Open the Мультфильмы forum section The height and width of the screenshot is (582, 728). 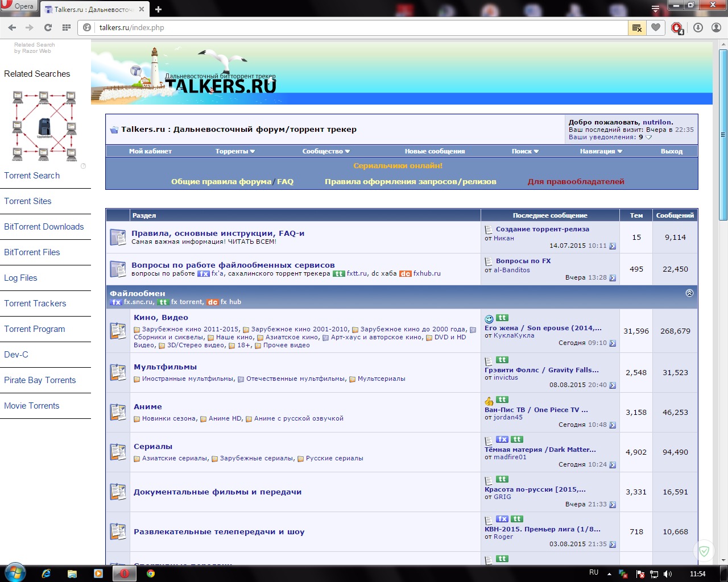coord(165,367)
